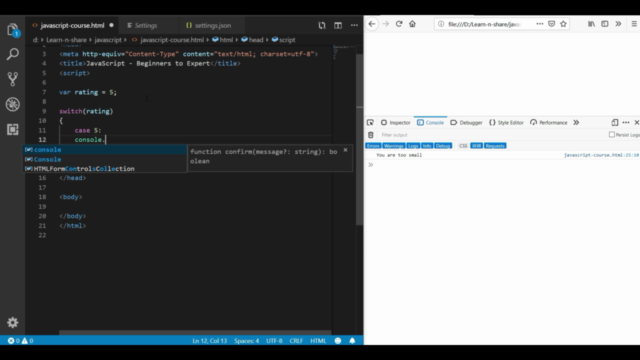
Task: Expand script breadcrumb segment
Action: tap(283, 40)
